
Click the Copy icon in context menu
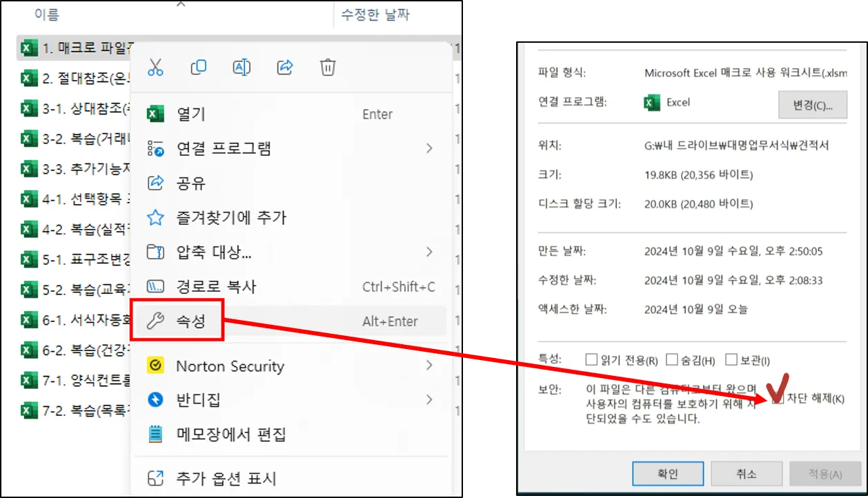[x=198, y=68]
